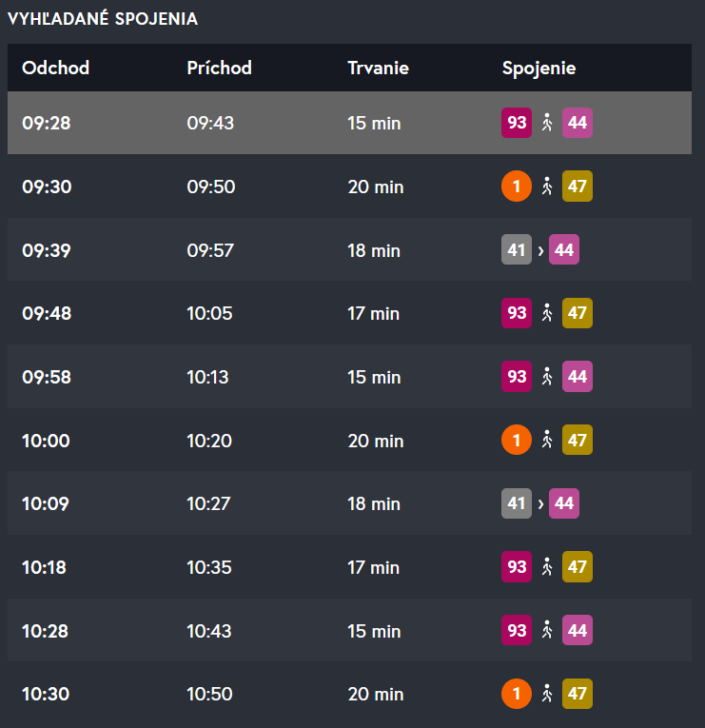This screenshot has width=705, height=728.
Task: Click line 93 badge in 09:28 row
Action: (x=517, y=123)
